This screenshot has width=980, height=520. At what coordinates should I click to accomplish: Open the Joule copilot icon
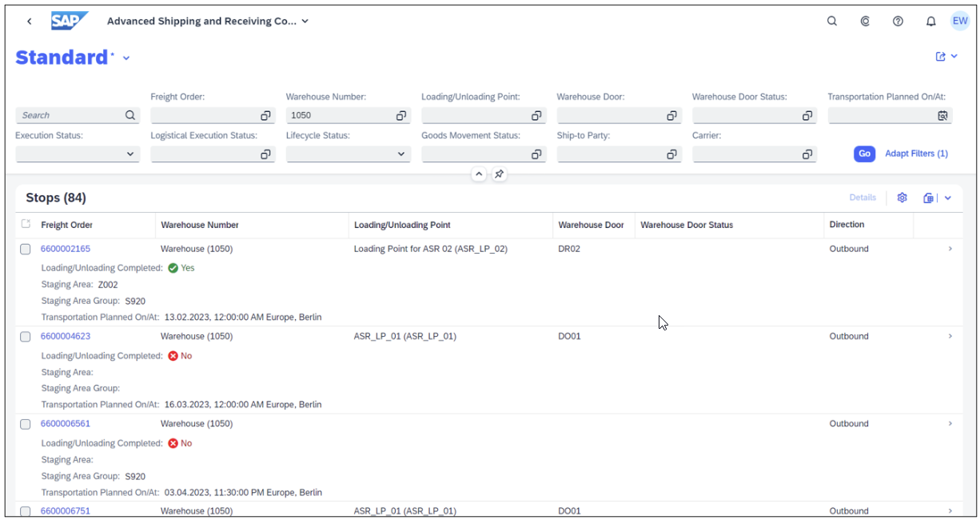(865, 22)
